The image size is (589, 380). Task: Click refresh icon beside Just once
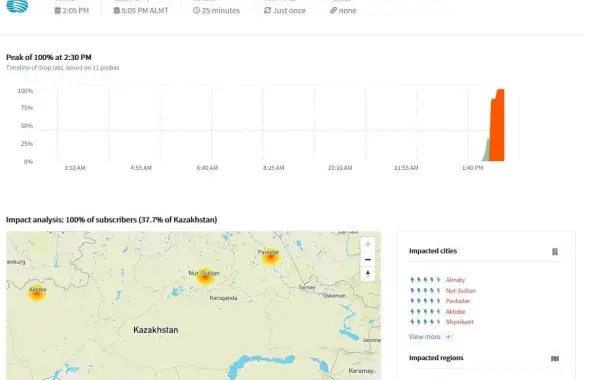tap(267, 11)
